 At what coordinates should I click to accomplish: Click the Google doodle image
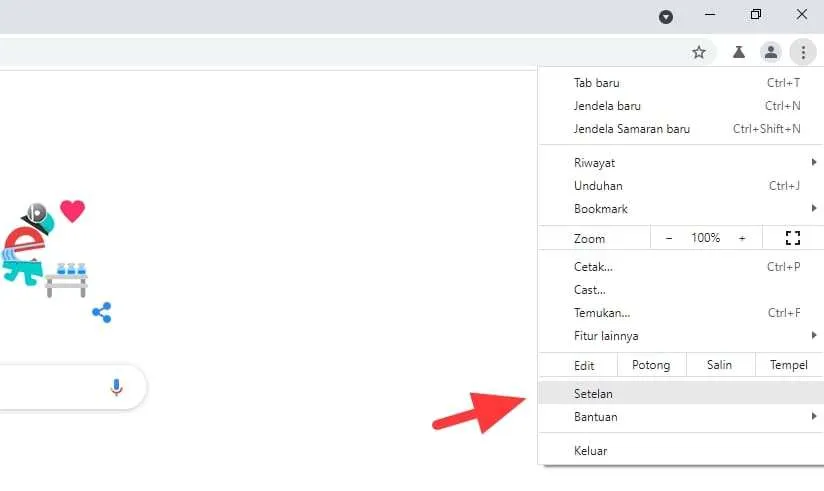pos(43,250)
